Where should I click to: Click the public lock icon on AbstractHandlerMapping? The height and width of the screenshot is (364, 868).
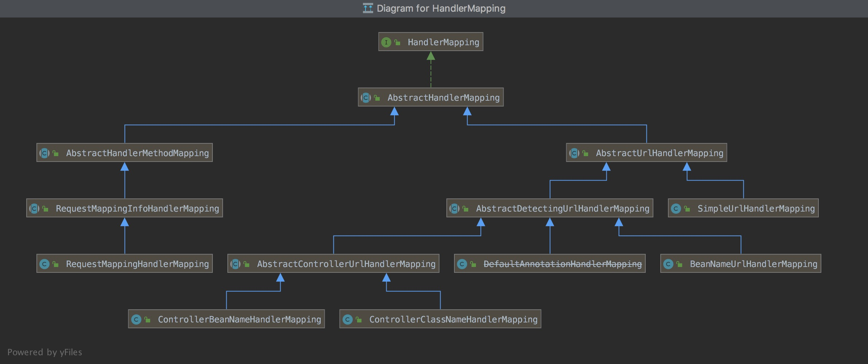377,98
